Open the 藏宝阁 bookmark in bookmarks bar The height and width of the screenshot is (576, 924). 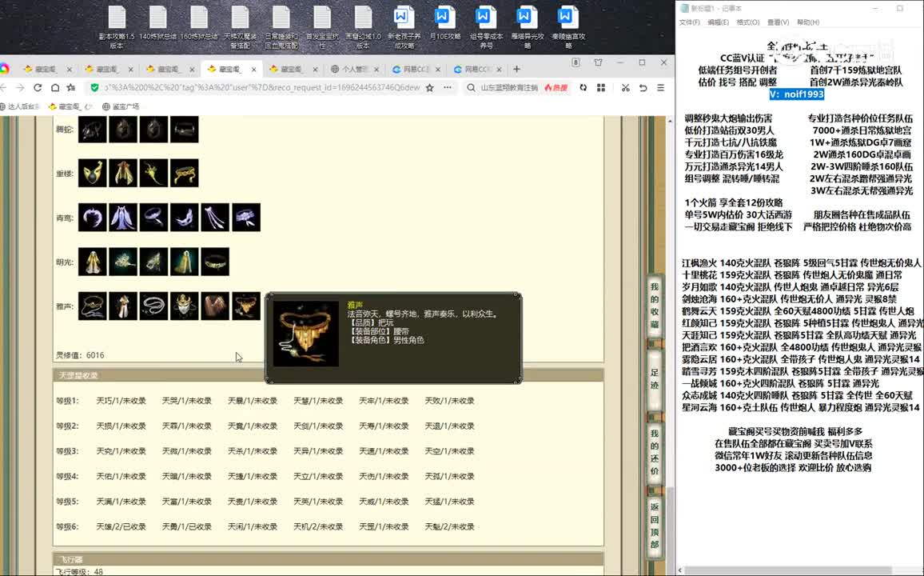click(x=70, y=106)
